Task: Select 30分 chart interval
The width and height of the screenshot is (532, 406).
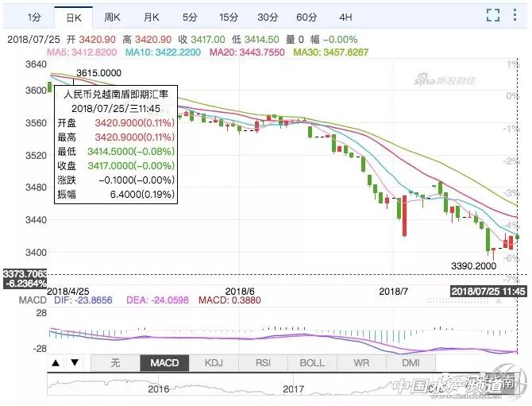Action: point(267,16)
